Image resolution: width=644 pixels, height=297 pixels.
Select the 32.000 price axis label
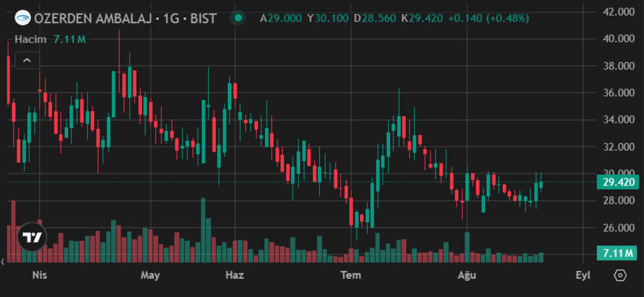[x=619, y=147]
